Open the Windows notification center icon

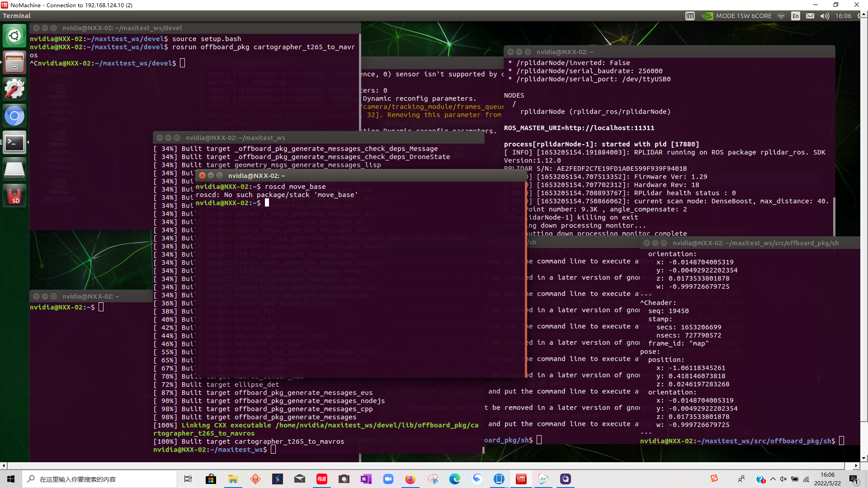(x=854, y=479)
